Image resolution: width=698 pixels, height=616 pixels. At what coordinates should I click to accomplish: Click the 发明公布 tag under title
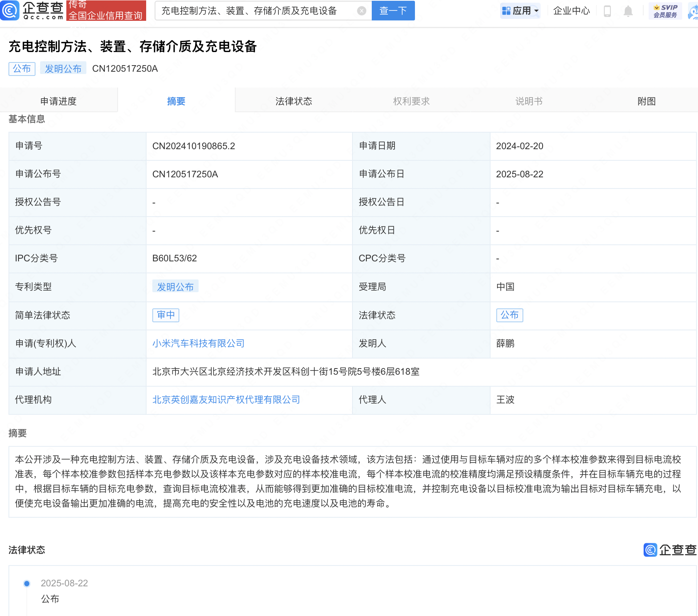coord(63,69)
